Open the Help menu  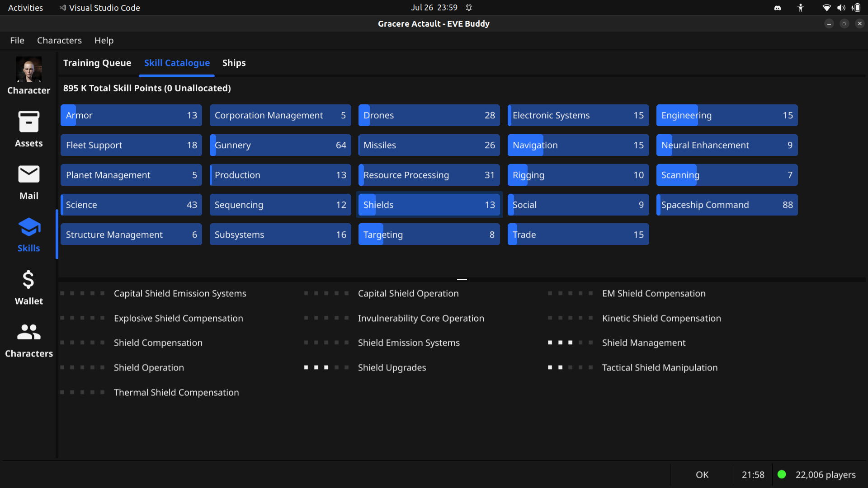[x=104, y=40]
